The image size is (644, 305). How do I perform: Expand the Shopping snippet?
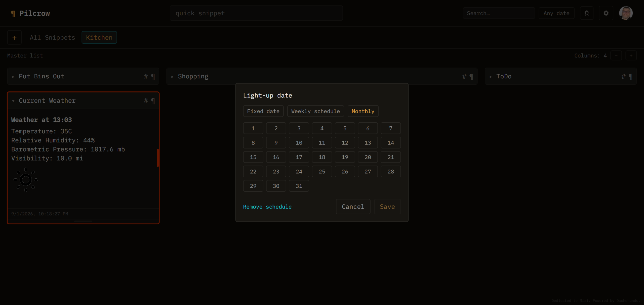tap(172, 77)
